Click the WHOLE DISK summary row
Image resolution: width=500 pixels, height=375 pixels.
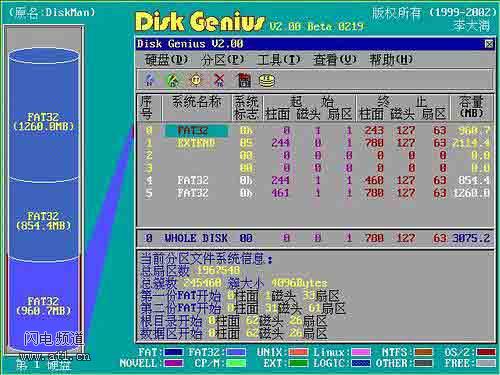(x=315, y=238)
